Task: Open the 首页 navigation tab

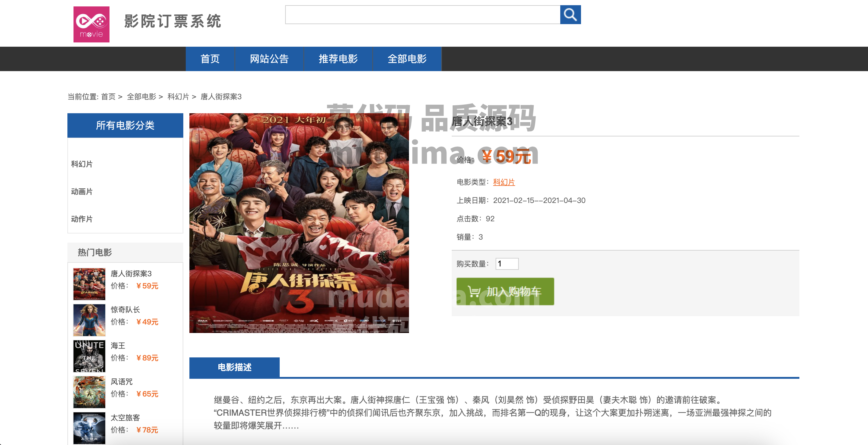Action: [210, 59]
